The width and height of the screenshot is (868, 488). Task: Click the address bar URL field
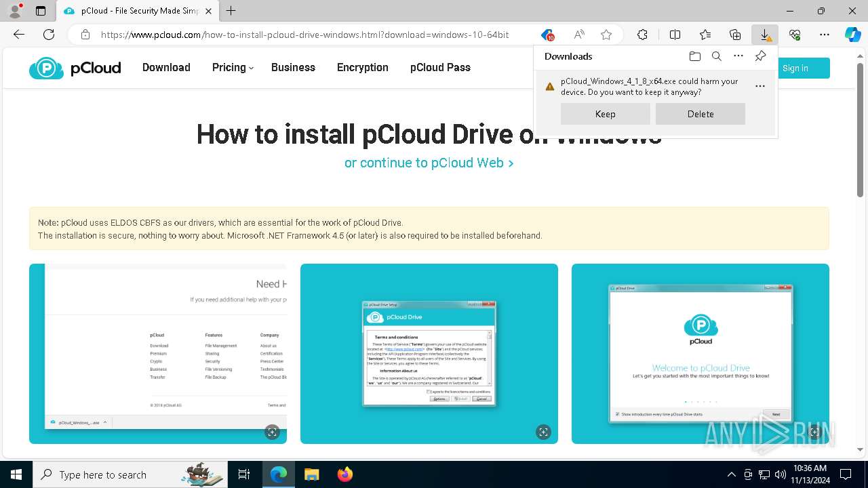point(305,35)
